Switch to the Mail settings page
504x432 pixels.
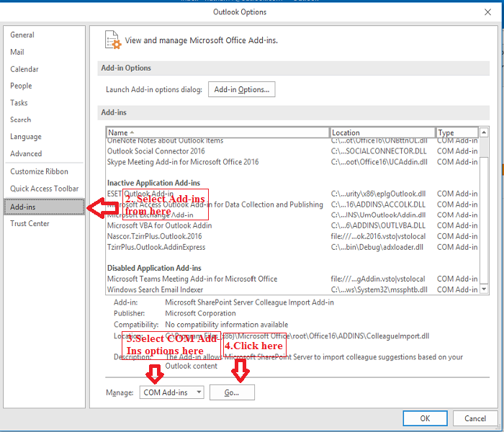click(17, 52)
